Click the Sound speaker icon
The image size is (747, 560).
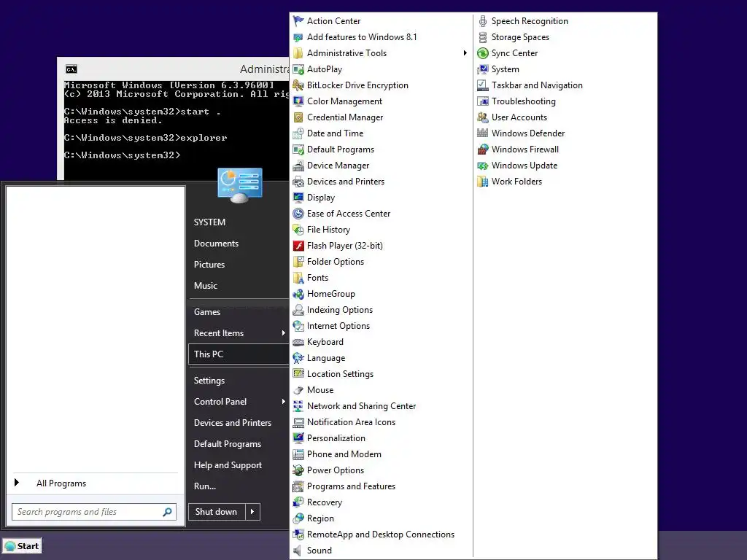(x=298, y=551)
